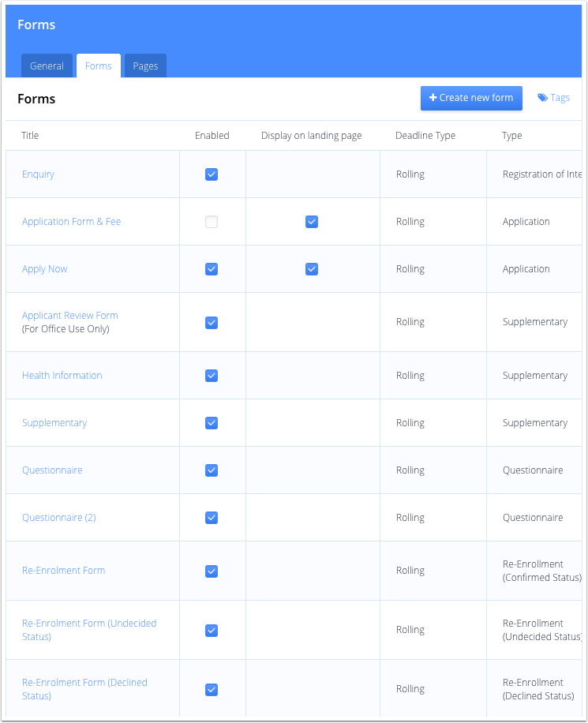This screenshot has height=723, width=588.
Task: Open the Supplementary form link
Action: coord(54,423)
